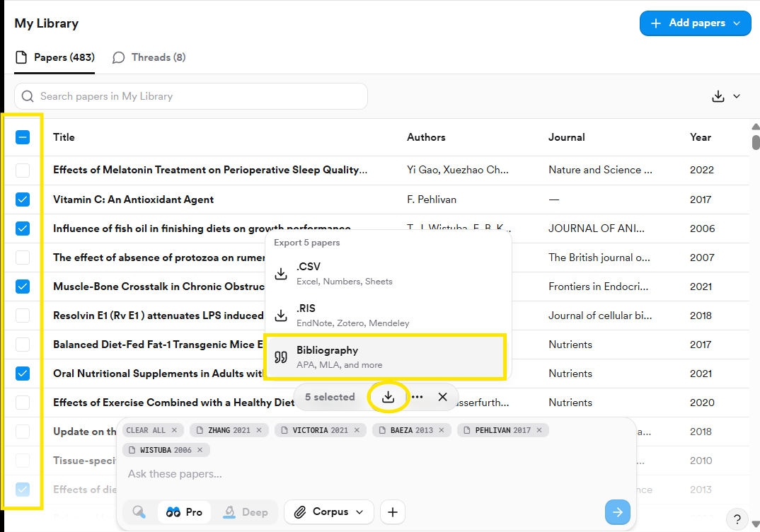Click the scrollbar up arrow
Viewport: 760px width, 532px height.
coord(756,127)
